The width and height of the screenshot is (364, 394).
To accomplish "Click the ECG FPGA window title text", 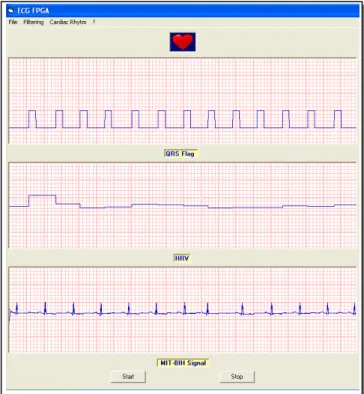I will (33, 11).
